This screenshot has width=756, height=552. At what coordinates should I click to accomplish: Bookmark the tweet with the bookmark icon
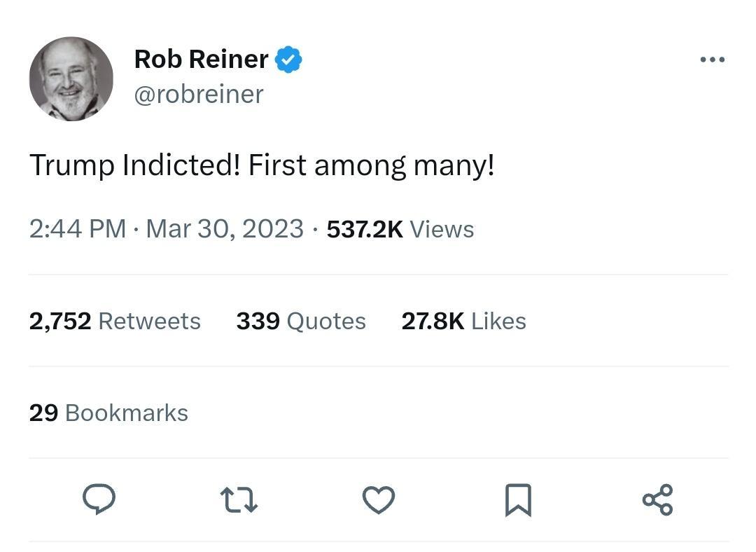coord(517,499)
